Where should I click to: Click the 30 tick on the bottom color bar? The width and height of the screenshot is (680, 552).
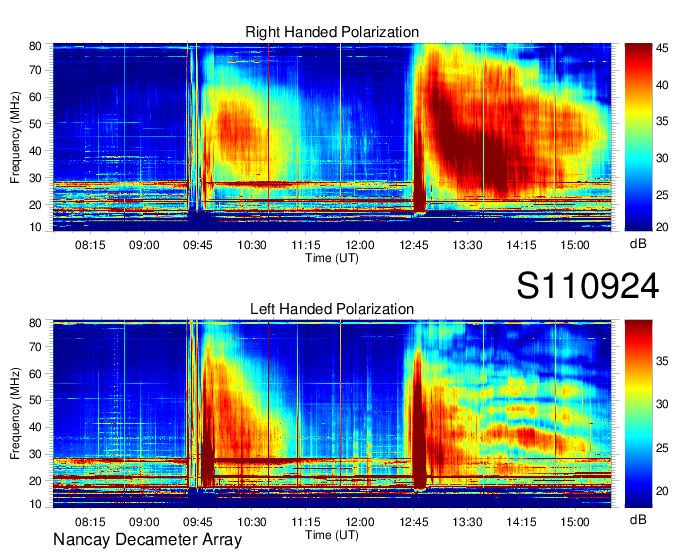coord(662,404)
